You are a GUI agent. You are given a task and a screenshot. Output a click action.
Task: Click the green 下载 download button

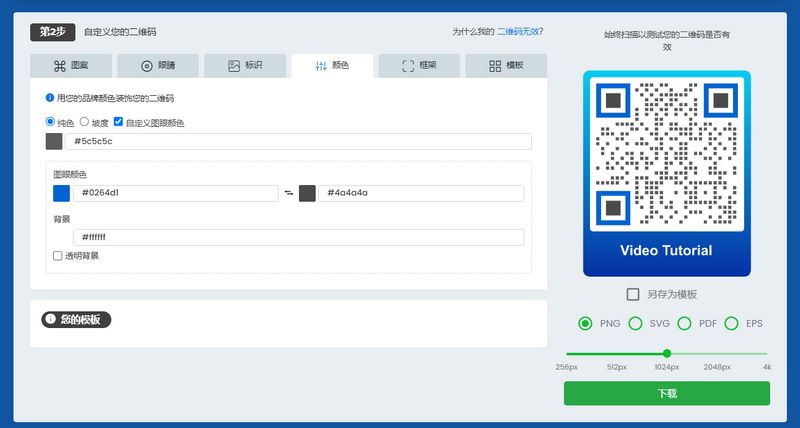pyautogui.click(x=667, y=393)
